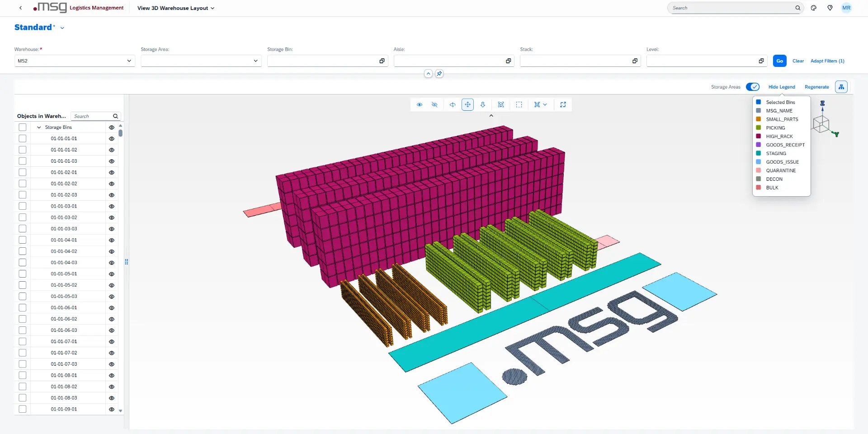This screenshot has height=434, width=868.
Task: Click the search icon in Objects in Warehouse panel
Action: pos(115,116)
